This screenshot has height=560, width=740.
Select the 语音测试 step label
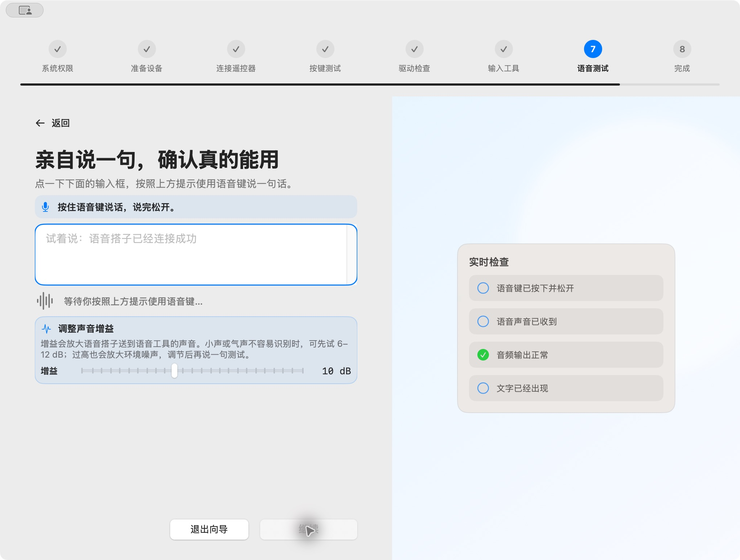(x=593, y=68)
